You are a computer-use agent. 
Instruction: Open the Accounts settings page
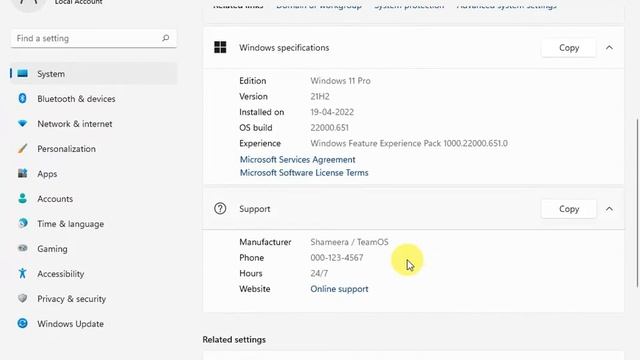click(x=93, y=199)
